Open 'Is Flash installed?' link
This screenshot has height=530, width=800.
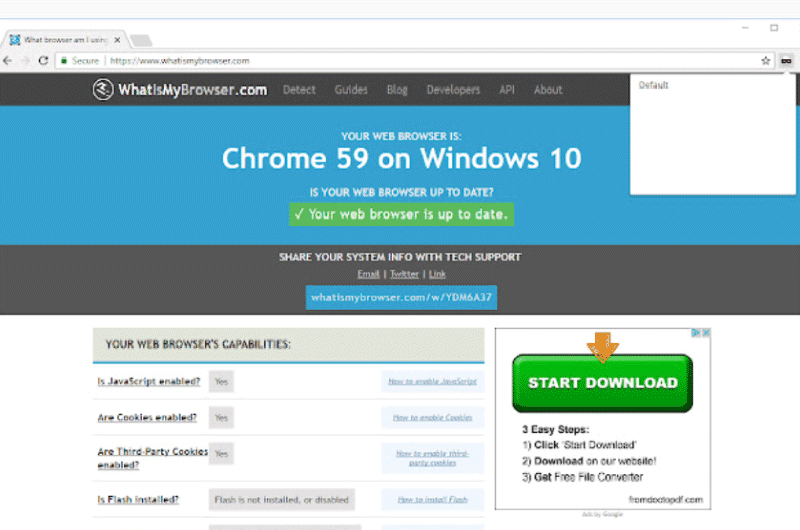(x=138, y=499)
